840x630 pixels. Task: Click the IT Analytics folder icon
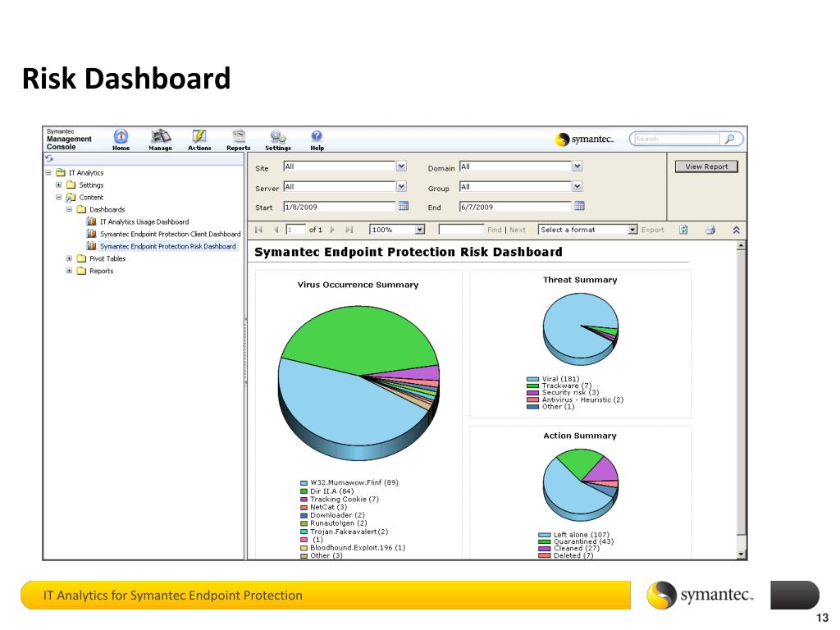click(61, 172)
